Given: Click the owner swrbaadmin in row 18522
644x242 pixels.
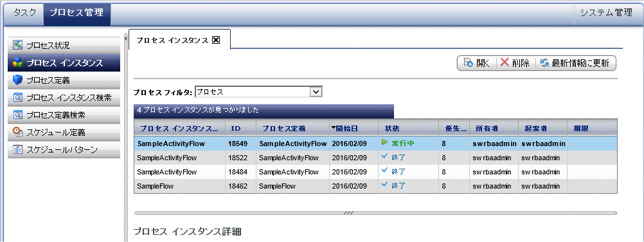Looking at the screenshot, I should pyautogui.click(x=492, y=158).
